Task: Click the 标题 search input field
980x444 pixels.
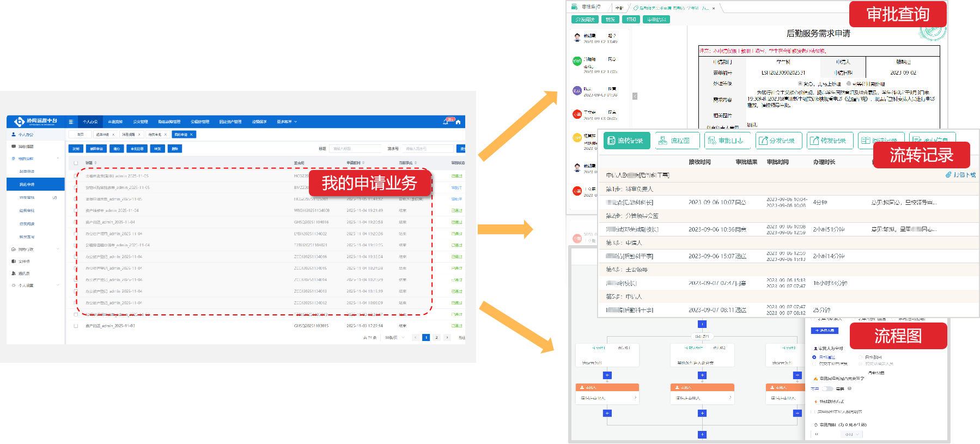Action: pos(355,149)
